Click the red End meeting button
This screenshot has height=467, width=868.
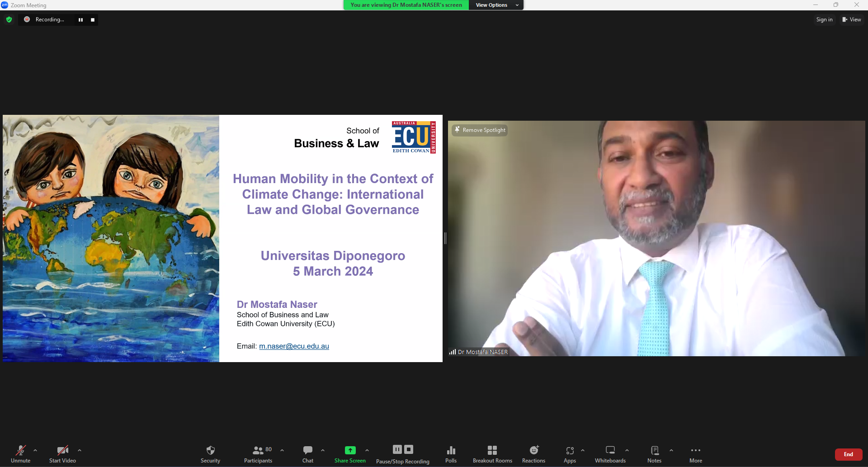point(848,454)
